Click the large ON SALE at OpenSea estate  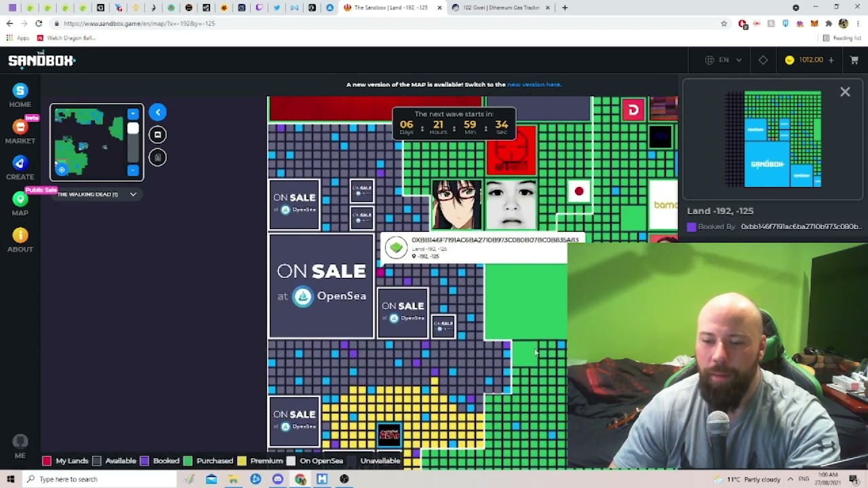(x=321, y=286)
